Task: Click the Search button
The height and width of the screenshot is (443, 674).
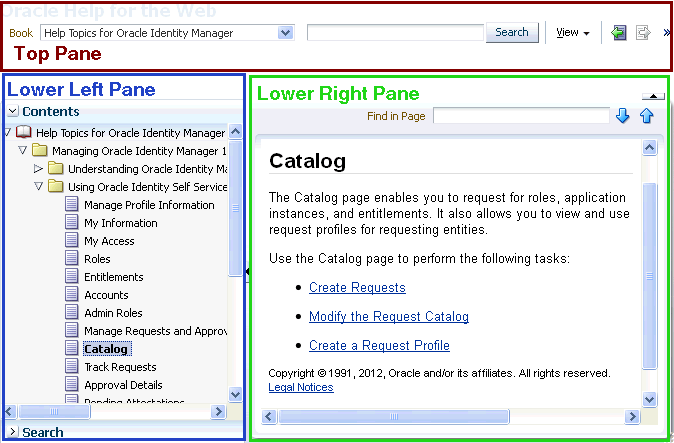Action: coord(512,33)
